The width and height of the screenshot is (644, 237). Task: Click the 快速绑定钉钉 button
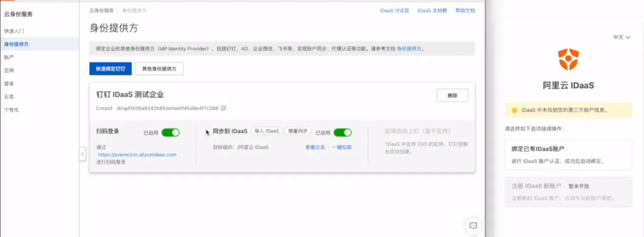110,69
